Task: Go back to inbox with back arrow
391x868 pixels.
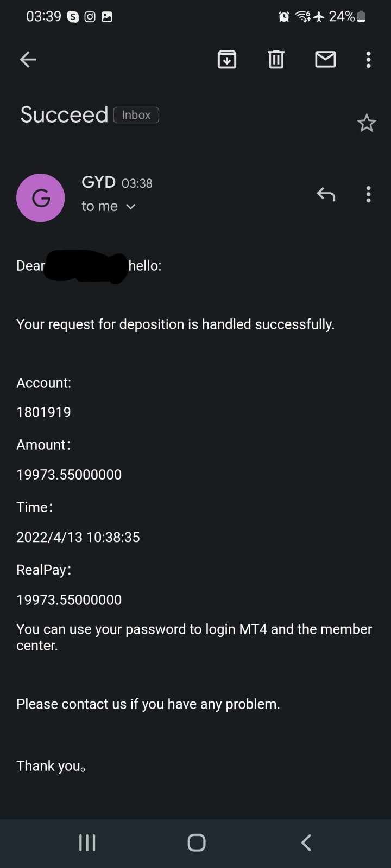Action: pos(28,59)
